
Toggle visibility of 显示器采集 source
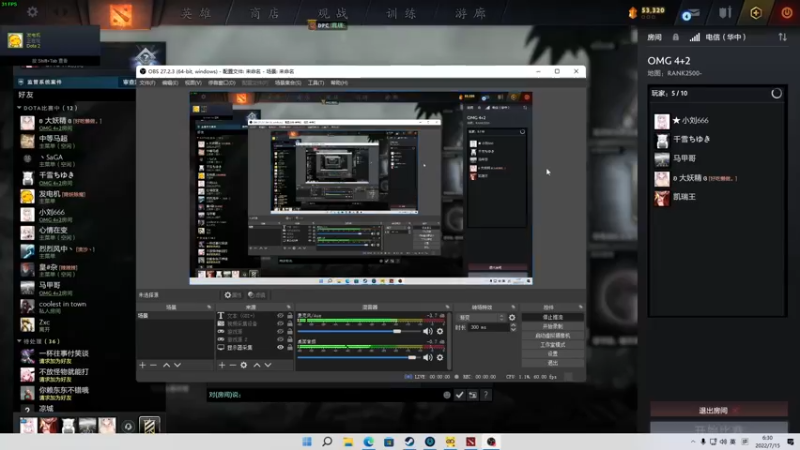tap(280, 347)
